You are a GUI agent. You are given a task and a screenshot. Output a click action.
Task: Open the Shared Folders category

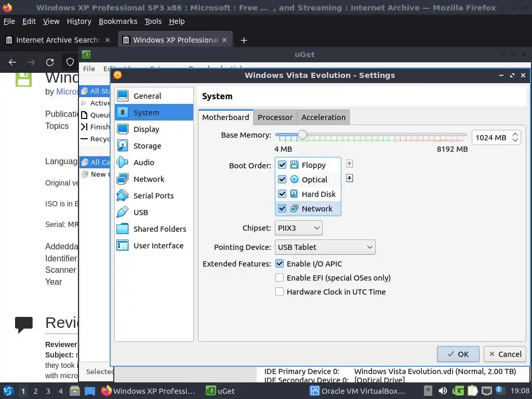click(x=154, y=229)
